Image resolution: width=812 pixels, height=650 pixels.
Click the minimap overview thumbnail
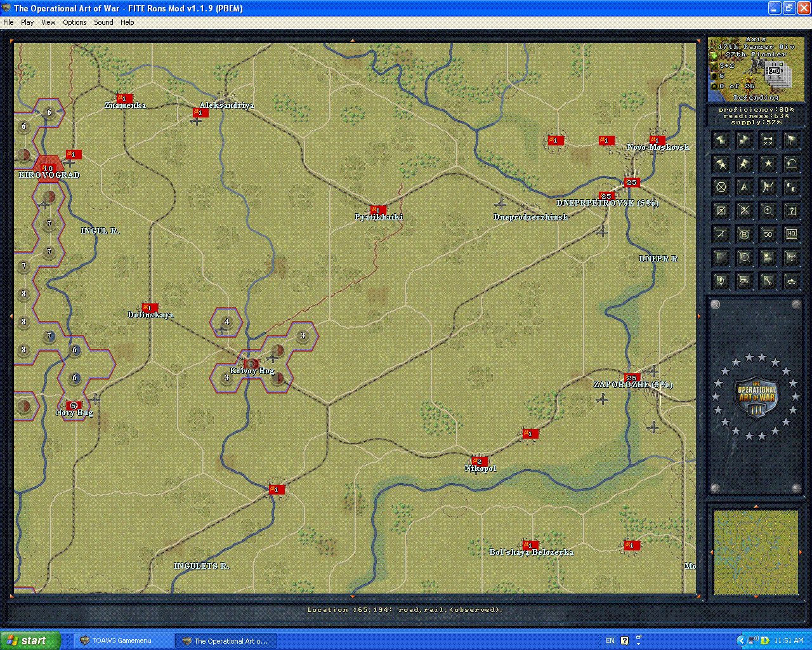click(756, 551)
